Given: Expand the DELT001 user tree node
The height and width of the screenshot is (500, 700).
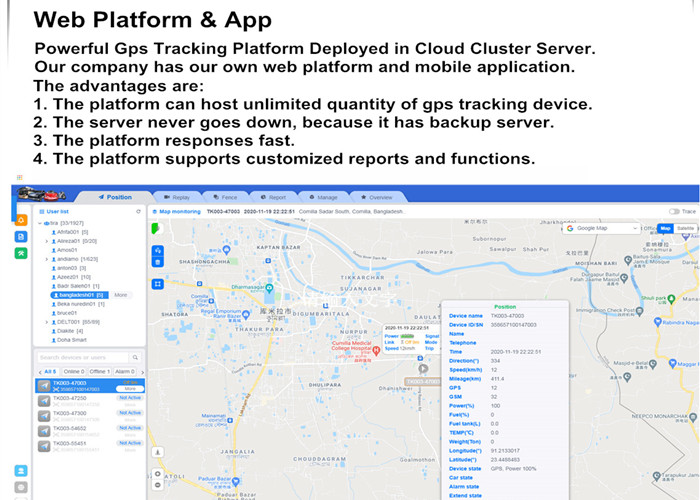Looking at the screenshot, I should (47, 322).
